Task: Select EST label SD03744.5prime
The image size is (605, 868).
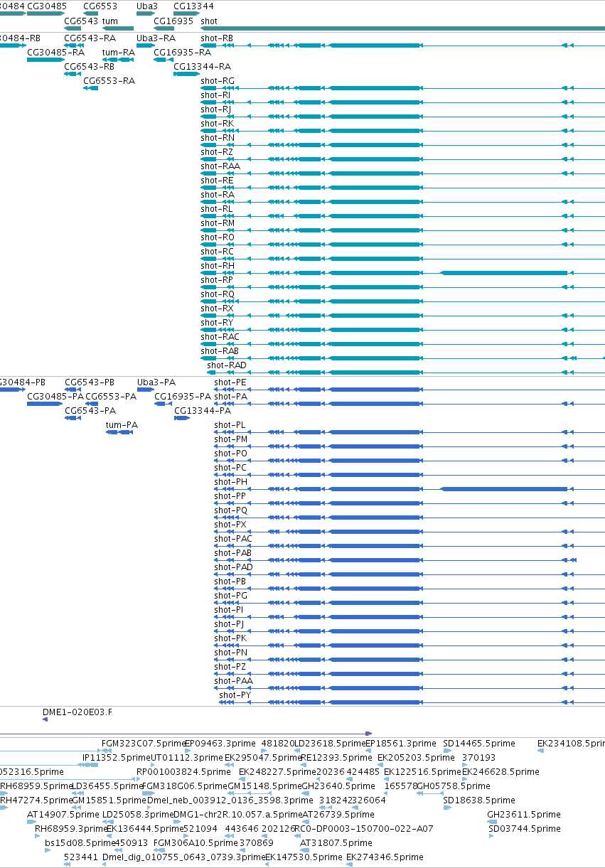Action: click(x=525, y=829)
